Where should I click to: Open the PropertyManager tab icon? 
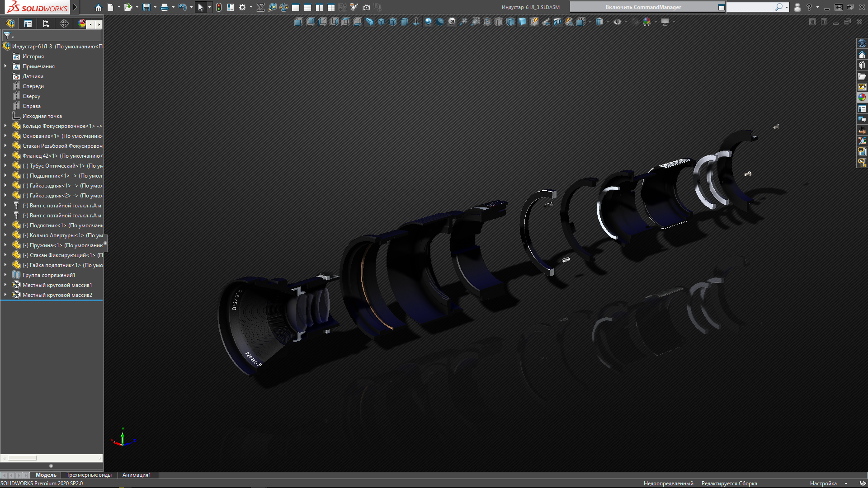click(x=28, y=24)
